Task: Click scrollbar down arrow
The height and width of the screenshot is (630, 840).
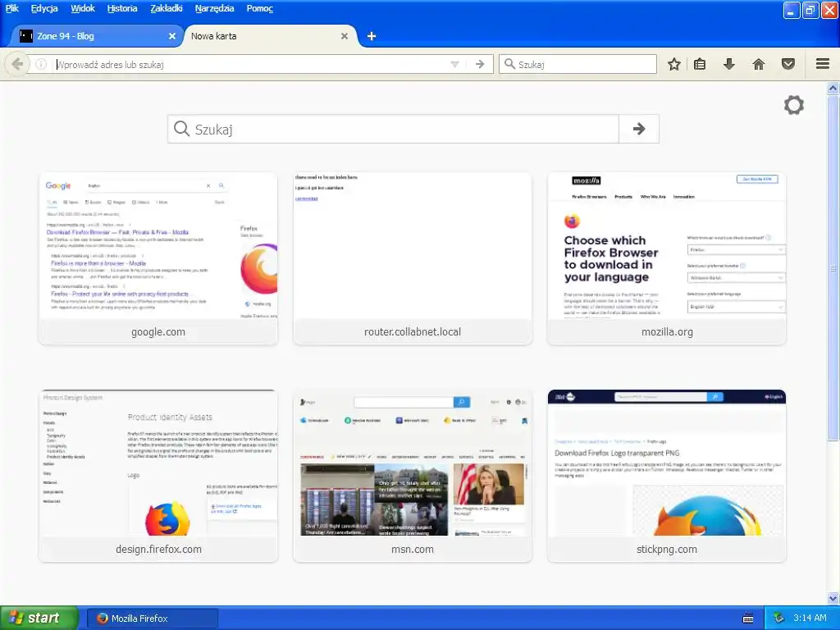Action: point(833,598)
